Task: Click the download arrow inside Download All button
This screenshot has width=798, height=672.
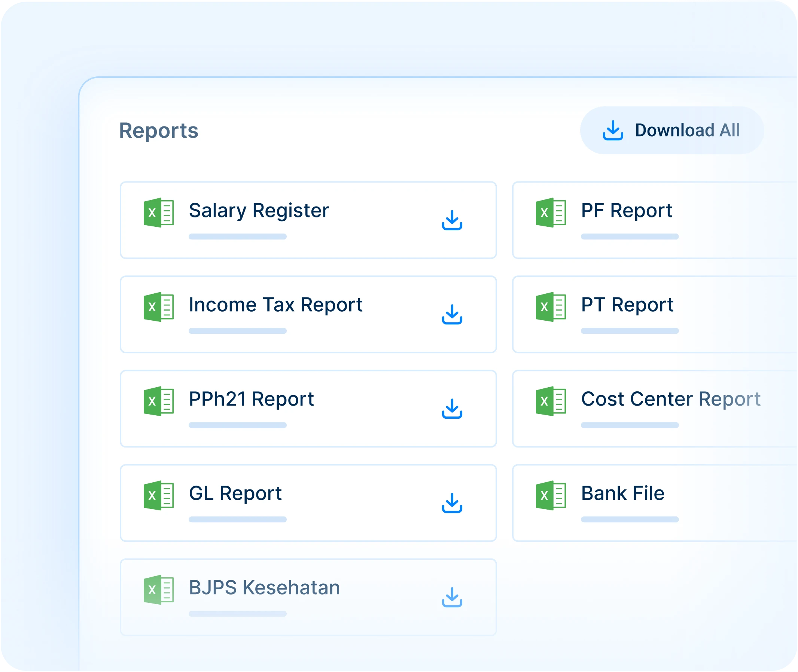Action: click(613, 131)
